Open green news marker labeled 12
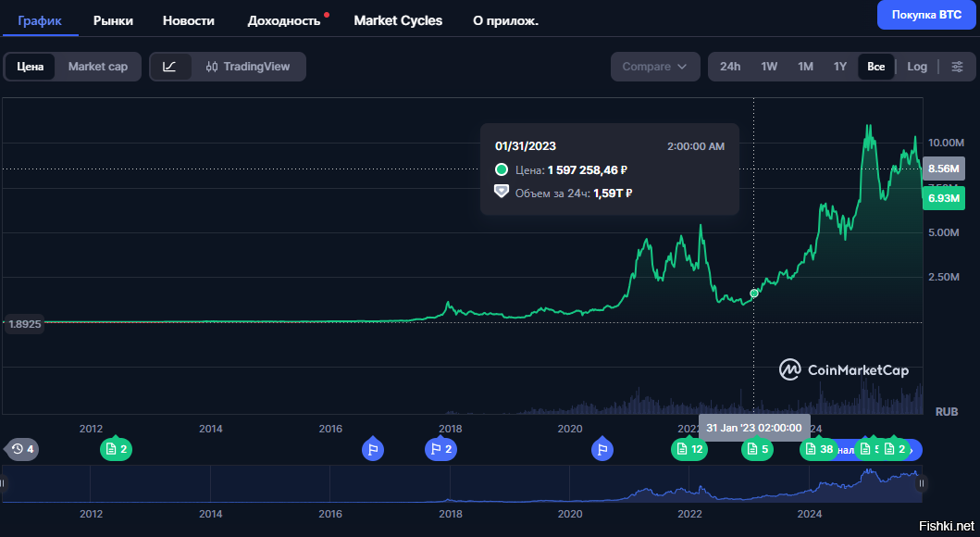 point(688,450)
